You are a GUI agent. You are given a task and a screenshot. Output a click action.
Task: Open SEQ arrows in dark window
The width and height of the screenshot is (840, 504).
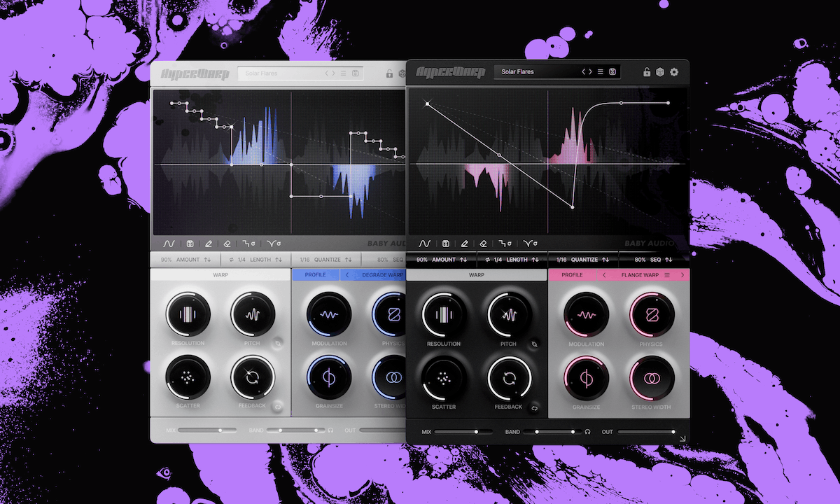pyautogui.click(x=668, y=260)
